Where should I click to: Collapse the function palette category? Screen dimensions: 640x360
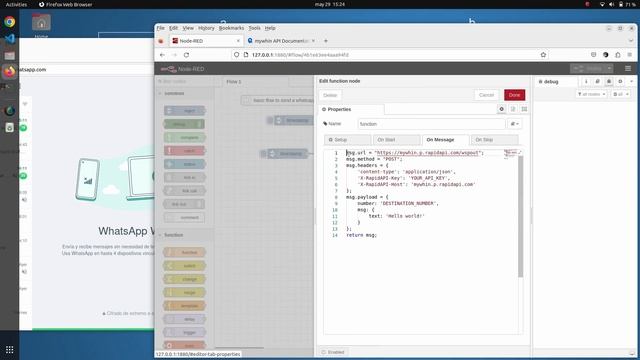184,235
